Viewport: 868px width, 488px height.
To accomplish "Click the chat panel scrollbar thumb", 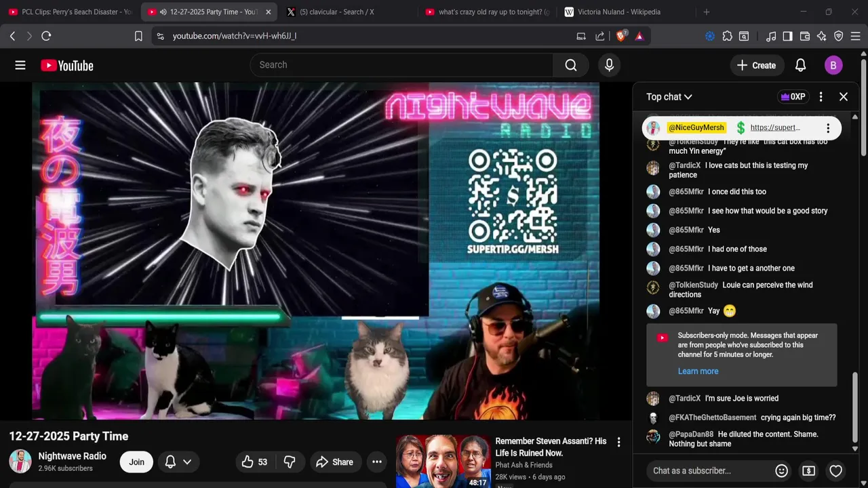I will (854, 408).
